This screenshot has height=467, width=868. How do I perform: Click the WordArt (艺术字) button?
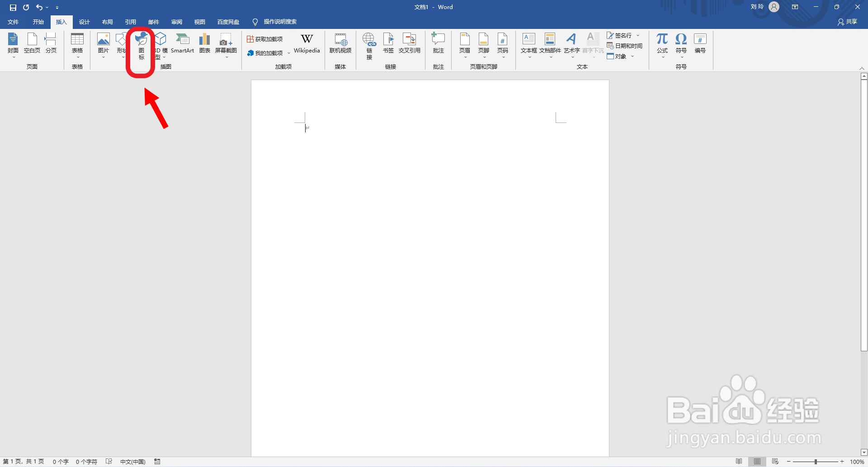pos(571,45)
